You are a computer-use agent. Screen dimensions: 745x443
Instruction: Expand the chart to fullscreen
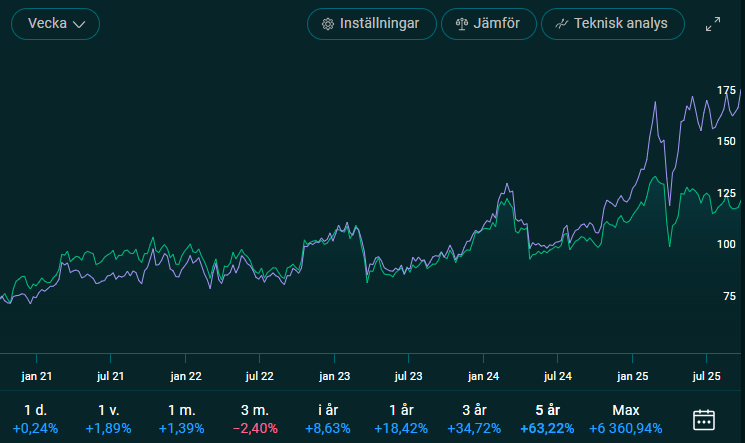713,24
